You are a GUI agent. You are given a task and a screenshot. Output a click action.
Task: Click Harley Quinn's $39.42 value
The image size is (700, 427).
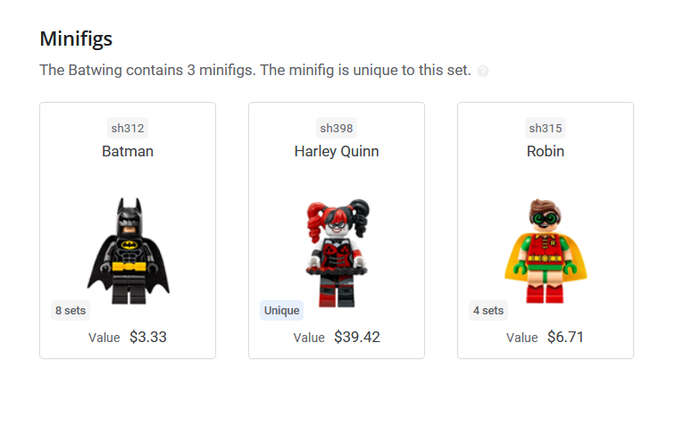tap(357, 337)
